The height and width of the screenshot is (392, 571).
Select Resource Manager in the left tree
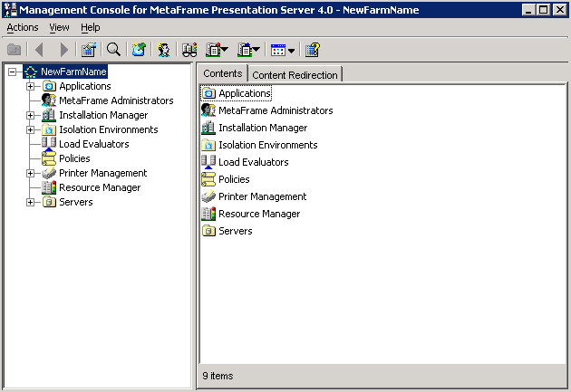pos(100,187)
